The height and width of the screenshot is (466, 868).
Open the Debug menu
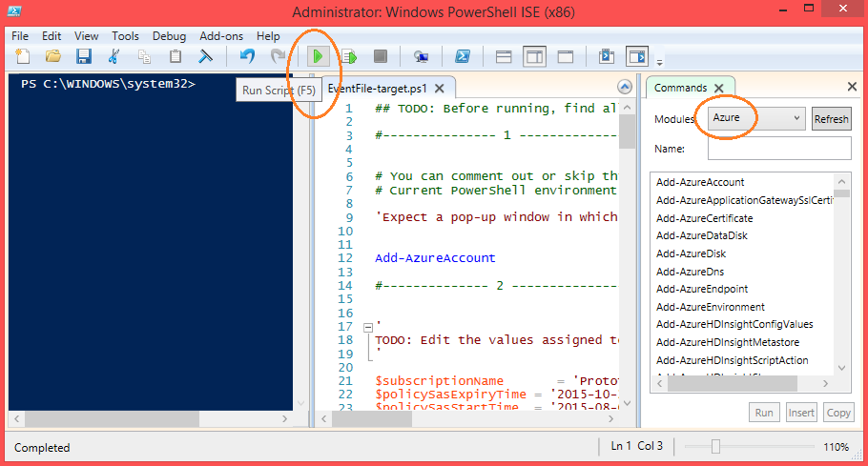170,36
